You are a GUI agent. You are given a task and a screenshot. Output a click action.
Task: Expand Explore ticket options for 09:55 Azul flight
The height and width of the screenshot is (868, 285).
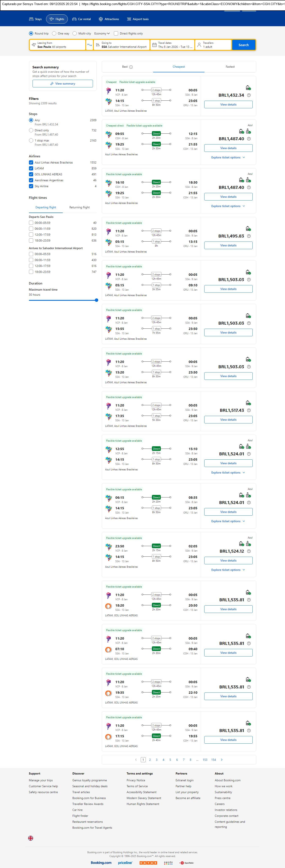228,157
